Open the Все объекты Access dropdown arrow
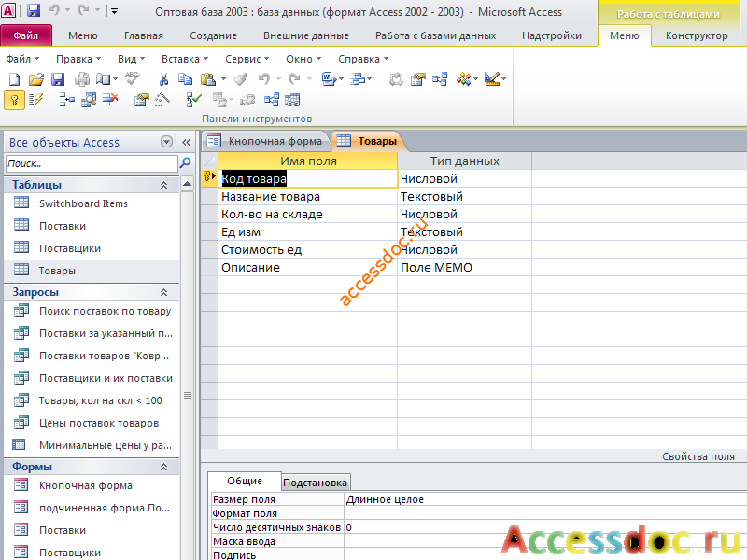This screenshot has height=560, width=747. coord(166,142)
